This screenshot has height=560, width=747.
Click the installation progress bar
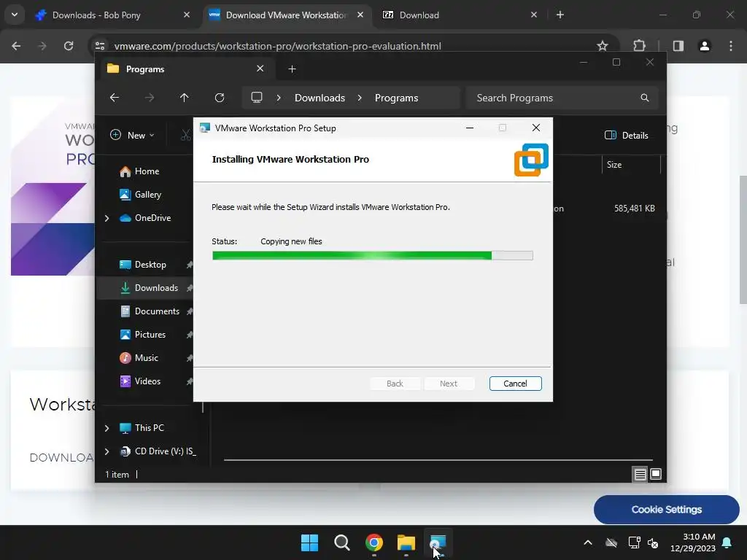[373, 256]
